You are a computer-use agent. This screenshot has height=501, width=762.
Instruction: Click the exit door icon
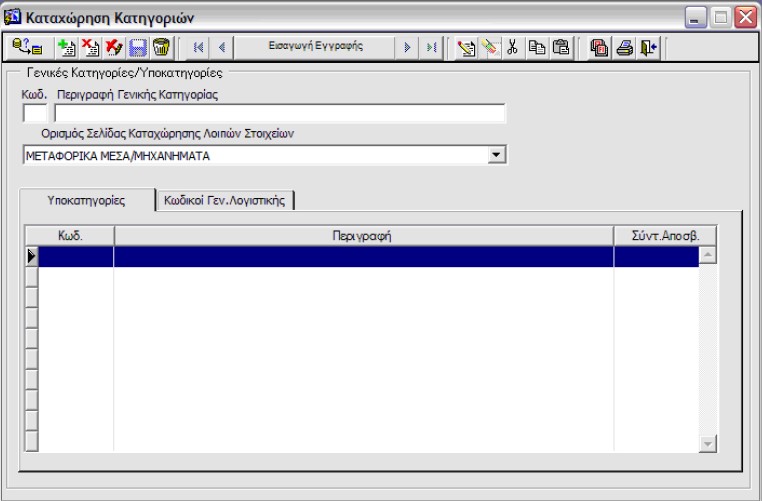(649, 47)
